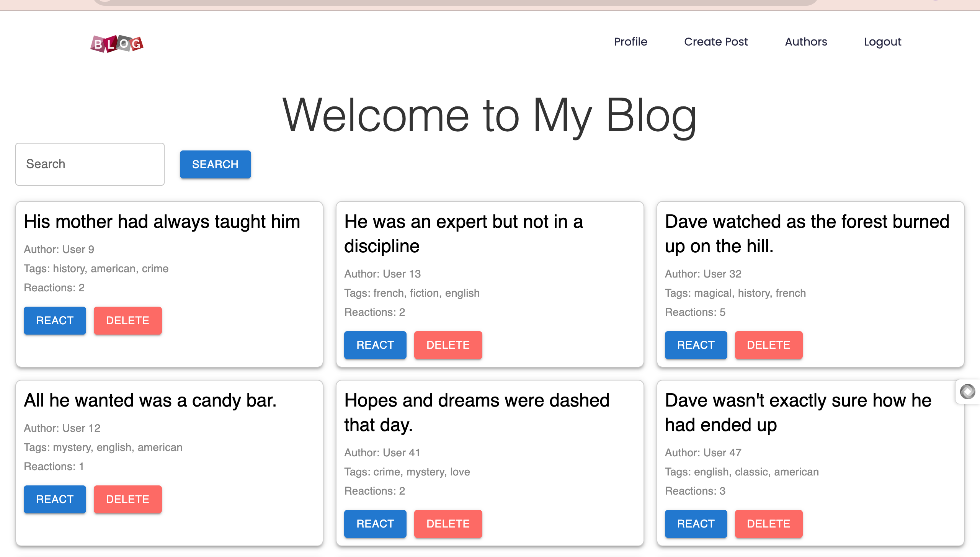Screen dimensions: 980x557
Task: Log out using the Logout link
Action: pos(882,42)
